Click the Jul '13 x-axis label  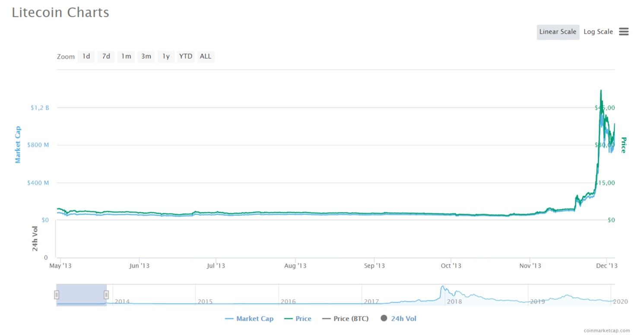pyautogui.click(x=216, y=265)
